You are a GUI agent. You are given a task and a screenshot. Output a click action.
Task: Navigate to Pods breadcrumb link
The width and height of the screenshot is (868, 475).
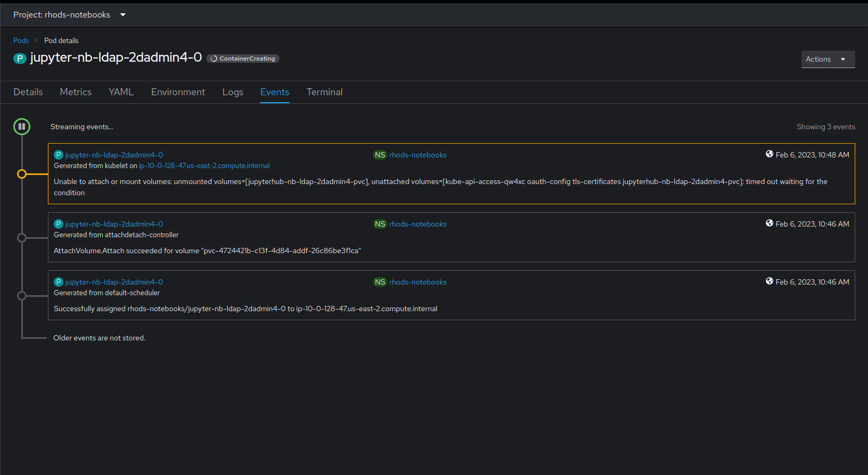point(21,40)
